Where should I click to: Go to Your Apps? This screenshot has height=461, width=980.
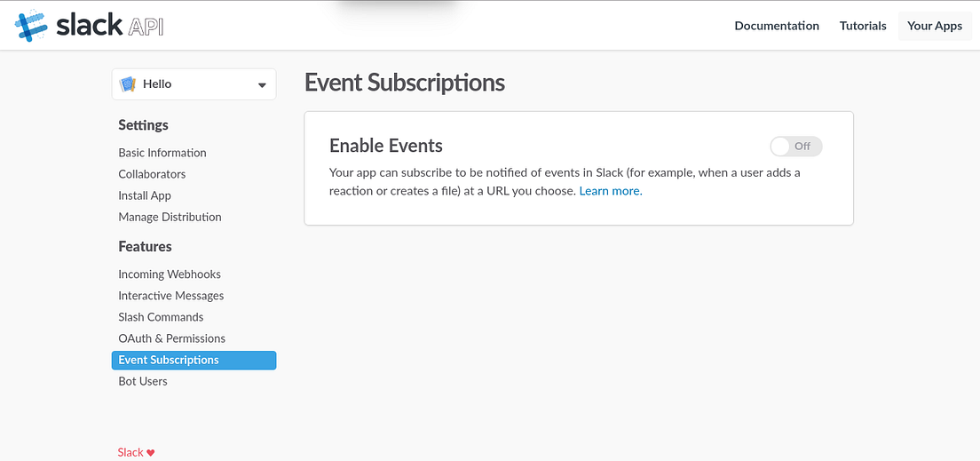934,26
